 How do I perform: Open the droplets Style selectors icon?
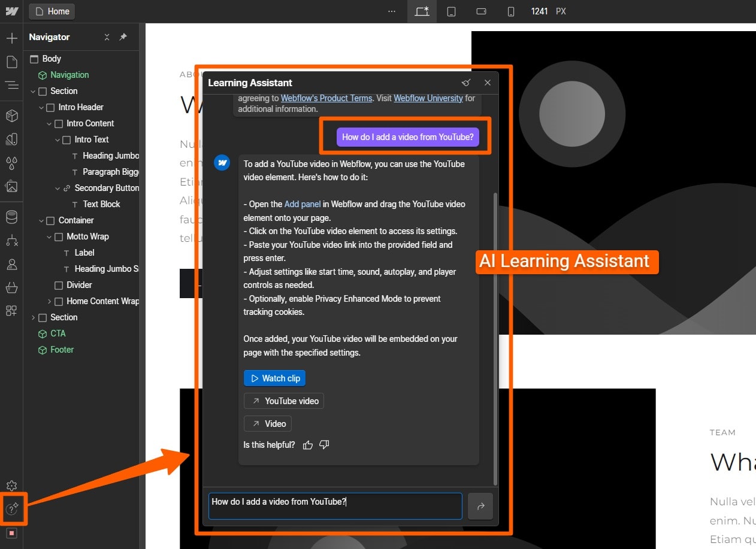[x=11, y=163]
